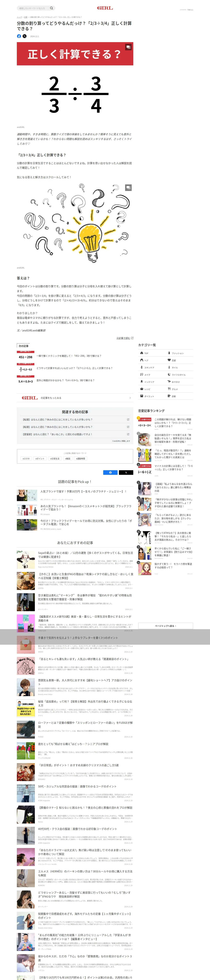The width and height of the screenshot is (210, 980).
Task: Click the トップ breadcrumb link
Action: pos(19,17)
